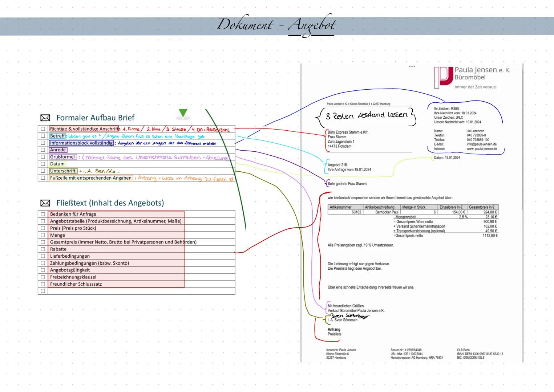Select the Artikelnummer table header cell
The height and width of the screenshot is (392, 554).
click(x=341, y=207)
